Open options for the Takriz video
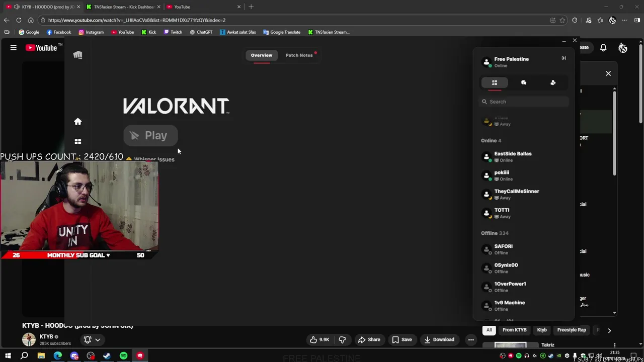This screenshot has height=362, width=644. click(615, 345)
